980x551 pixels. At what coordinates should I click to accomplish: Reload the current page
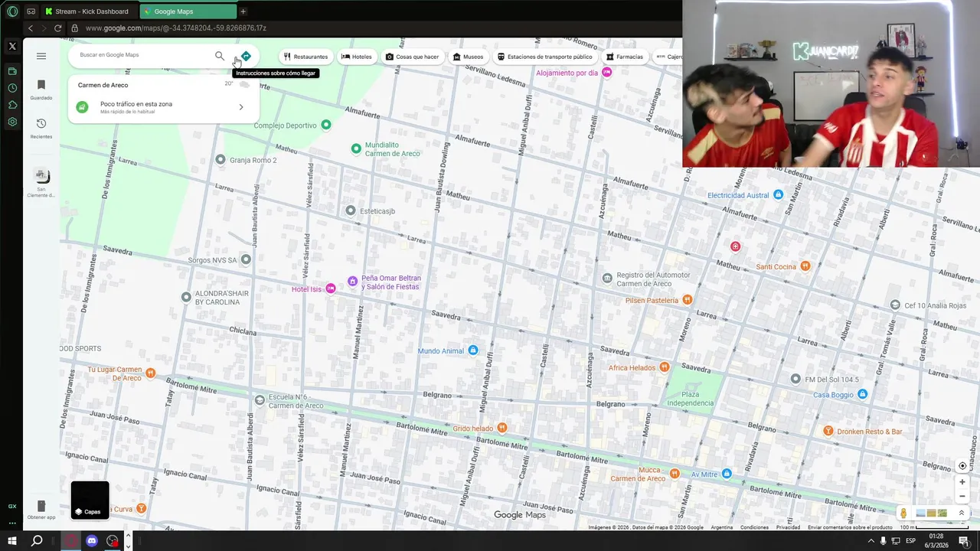pyautogui.click(x=57, y=28)
